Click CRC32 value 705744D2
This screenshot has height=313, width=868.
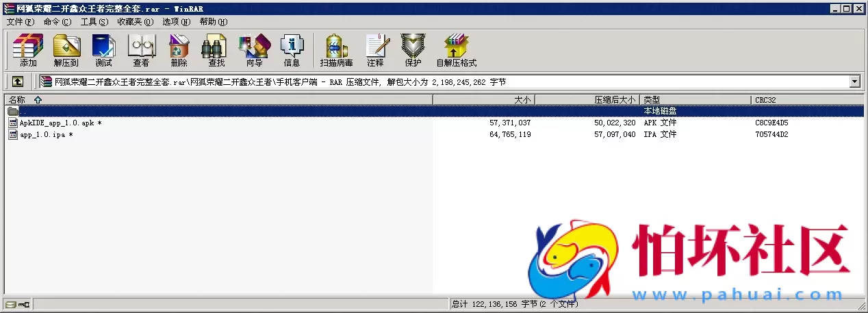coord(771,134)
